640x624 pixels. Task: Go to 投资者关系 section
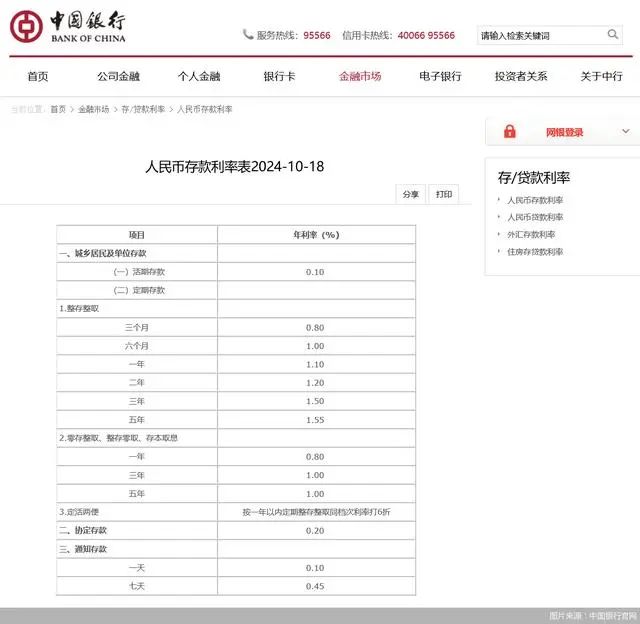click(x=521, y=76)
